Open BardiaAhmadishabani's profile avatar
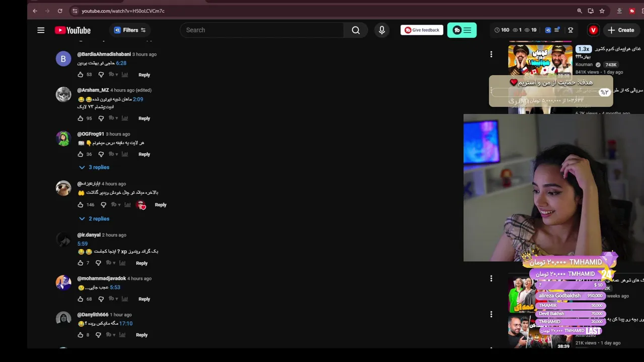The image size is (644, 362). pyautogui.click(x=63, y=59)
